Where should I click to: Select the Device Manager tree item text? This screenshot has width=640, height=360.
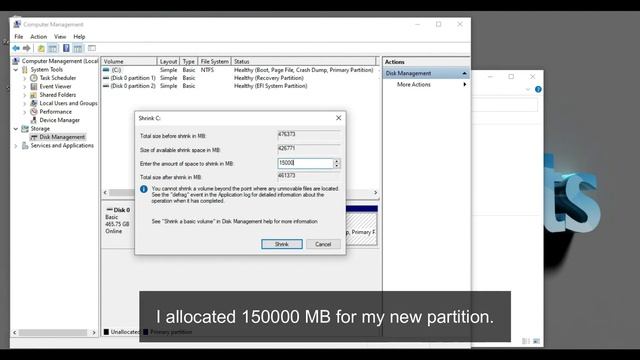point(60,120)
